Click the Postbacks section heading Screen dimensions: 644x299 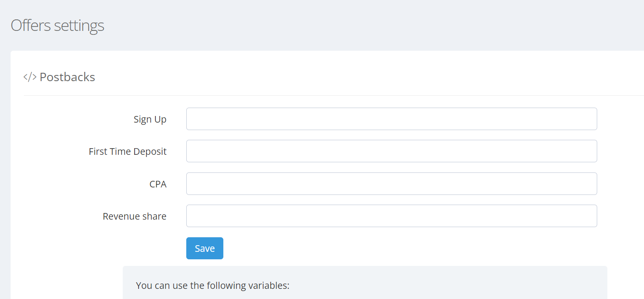[x=68, y=77]
